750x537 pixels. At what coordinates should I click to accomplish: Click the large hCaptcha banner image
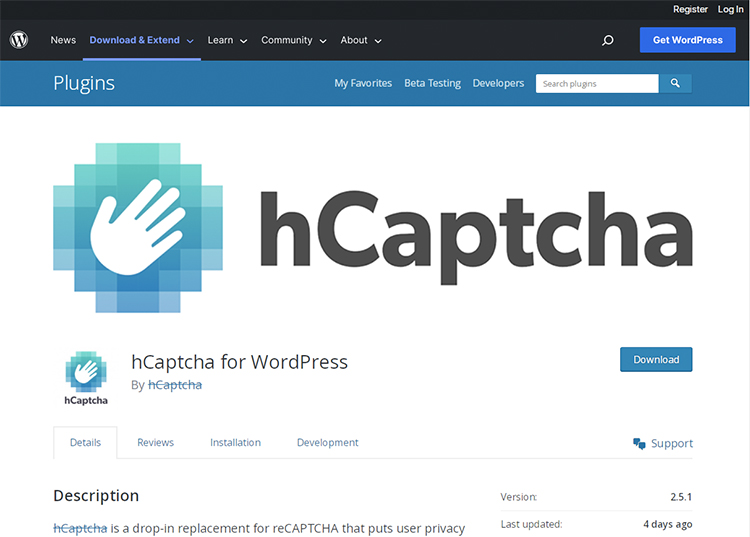372,227
